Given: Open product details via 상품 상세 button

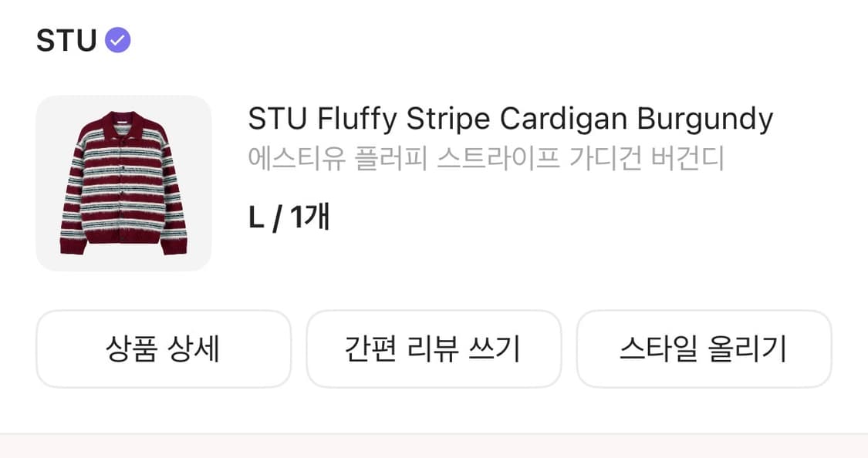Looking at the screenshot, I should click(163, 349).
